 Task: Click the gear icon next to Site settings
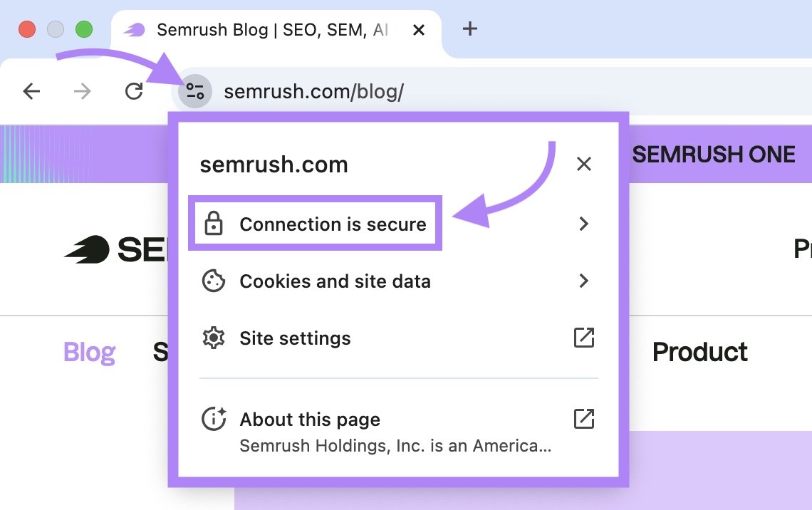point(213,338)
